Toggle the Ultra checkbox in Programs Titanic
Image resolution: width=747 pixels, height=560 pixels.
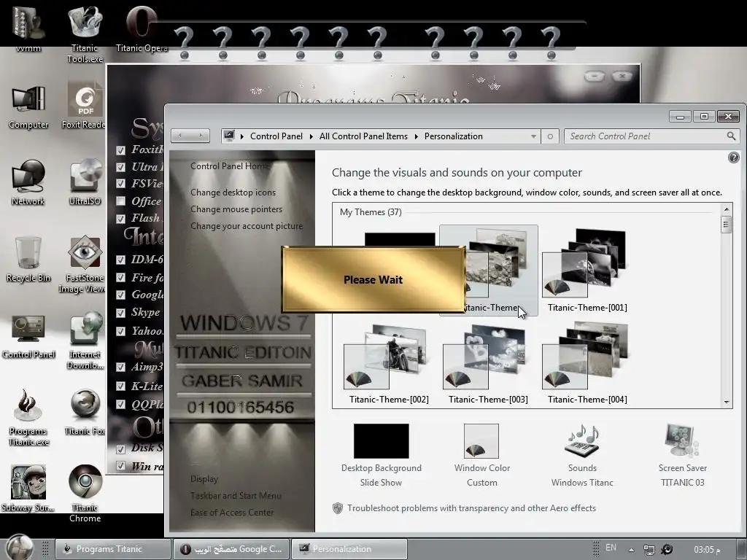(x=120, y=167)
